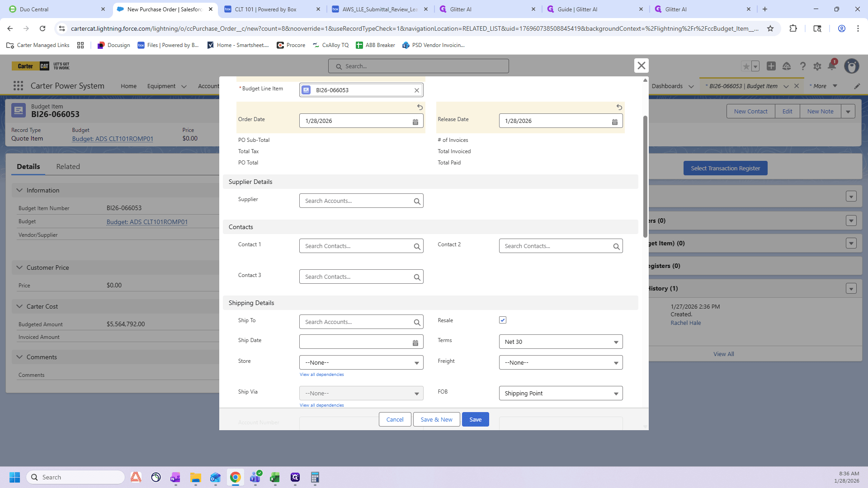Open the Freight dropdown

(561, 362)
